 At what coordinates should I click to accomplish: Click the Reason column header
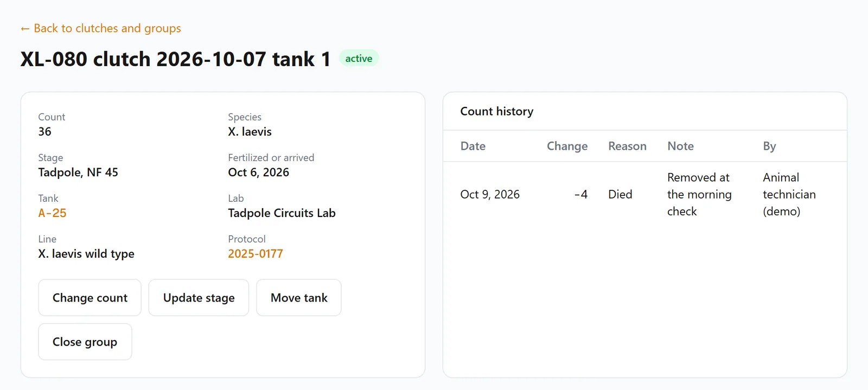click(627, 146)
